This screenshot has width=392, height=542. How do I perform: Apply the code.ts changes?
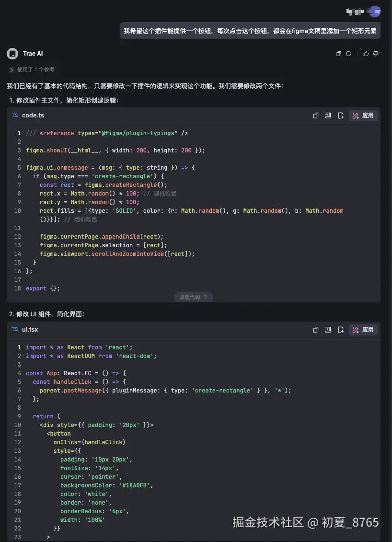coord(363,115)
